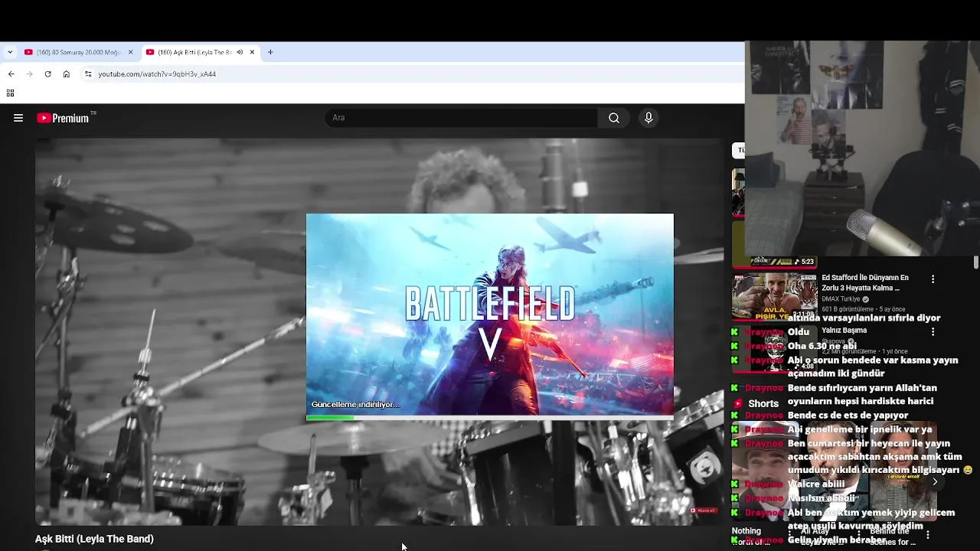Show next Shorts with right arrow
This screenshot has width=980, height=551.
934,482
